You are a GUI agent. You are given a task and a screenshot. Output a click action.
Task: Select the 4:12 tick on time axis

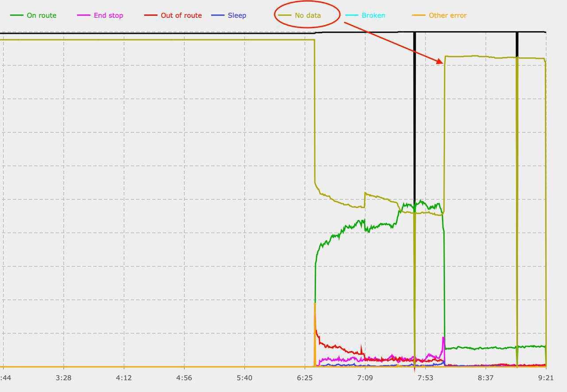(x=124, y=378)
